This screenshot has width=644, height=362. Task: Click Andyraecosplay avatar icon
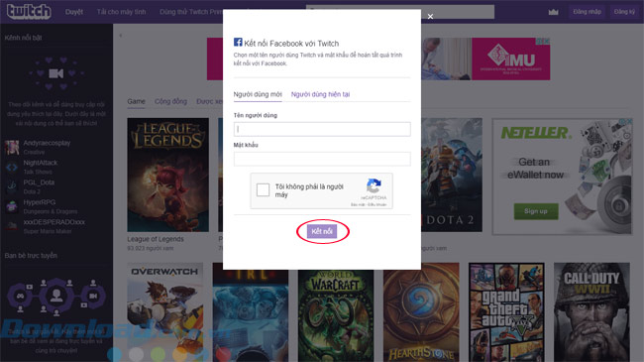pyautogui.click(x=12, y=147)
